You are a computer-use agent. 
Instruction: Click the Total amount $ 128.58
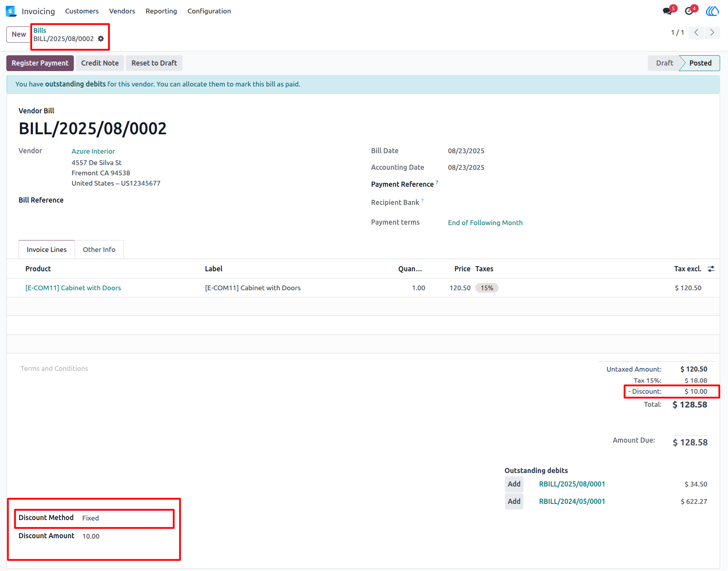(690, 405)
